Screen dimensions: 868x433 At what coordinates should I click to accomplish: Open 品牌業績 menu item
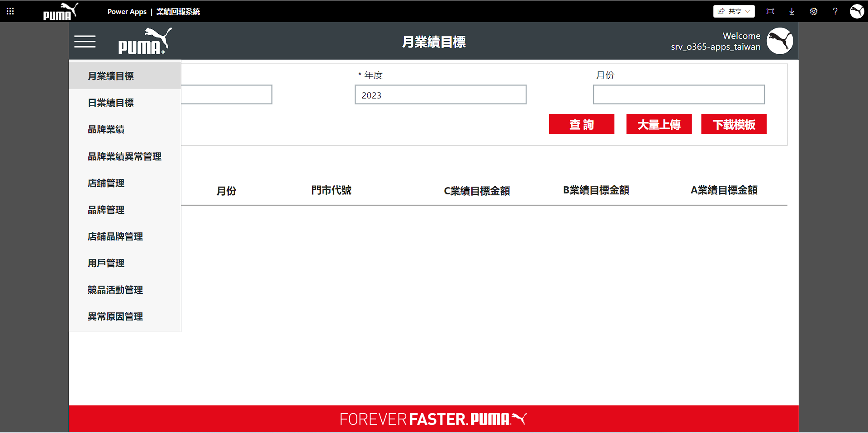[x=125, y=129]
